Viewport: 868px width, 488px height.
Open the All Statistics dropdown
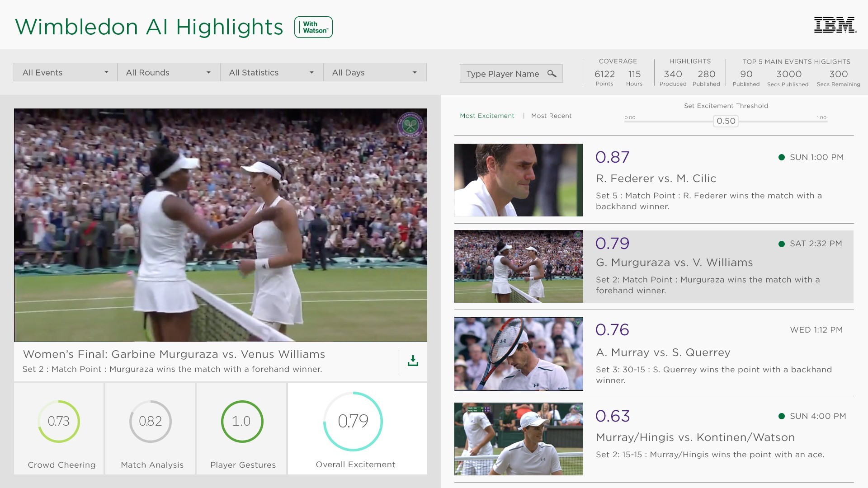coord(271,72)
